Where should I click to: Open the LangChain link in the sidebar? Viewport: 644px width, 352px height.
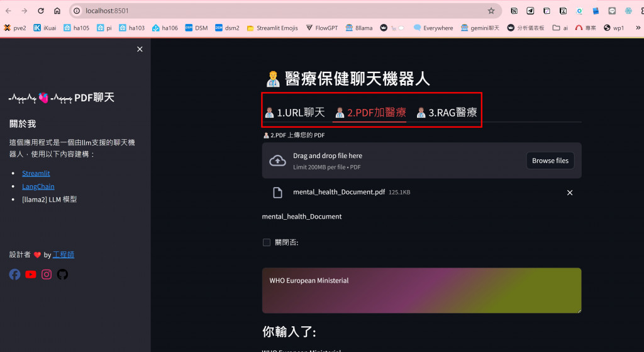coord(38,186)
